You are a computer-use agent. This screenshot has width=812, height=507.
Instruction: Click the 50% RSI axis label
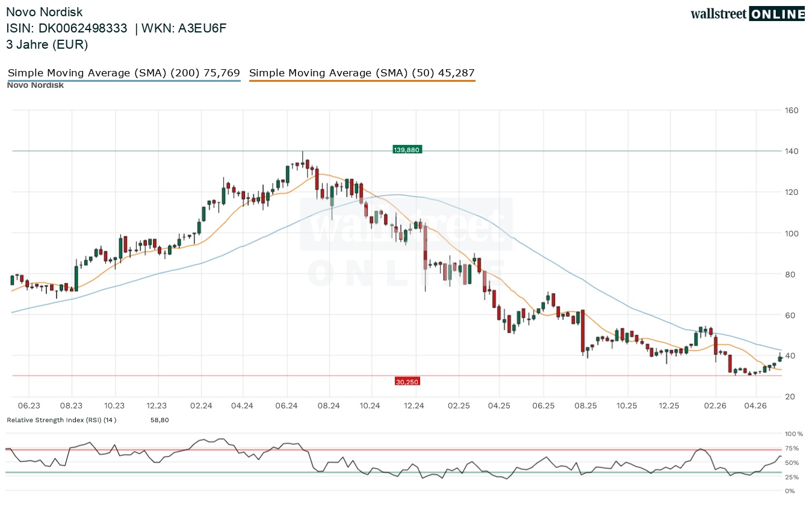click(x=792, y=462)
